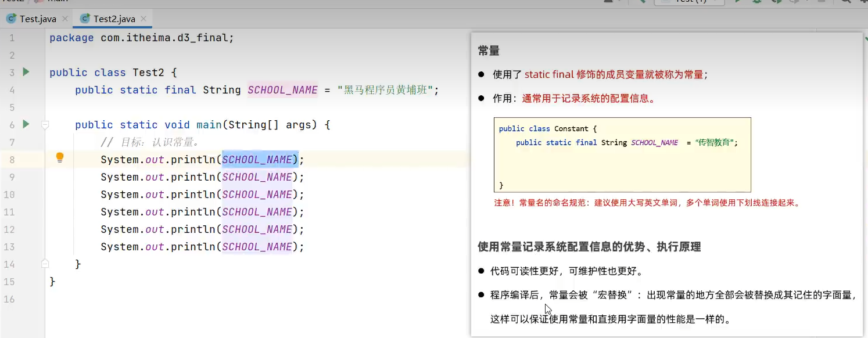Click the closing brace on line 15
The width and height of the screenshot is (868, 338).
tap(53, 282)
